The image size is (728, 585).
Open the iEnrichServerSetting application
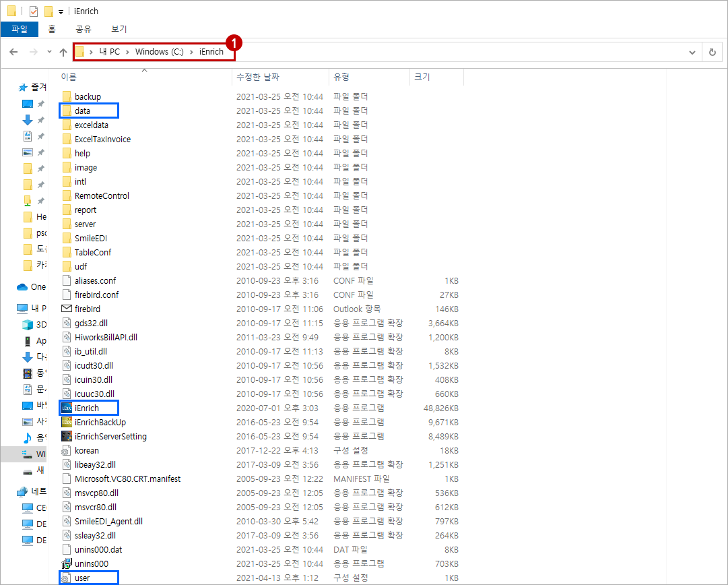coord(110,436)
